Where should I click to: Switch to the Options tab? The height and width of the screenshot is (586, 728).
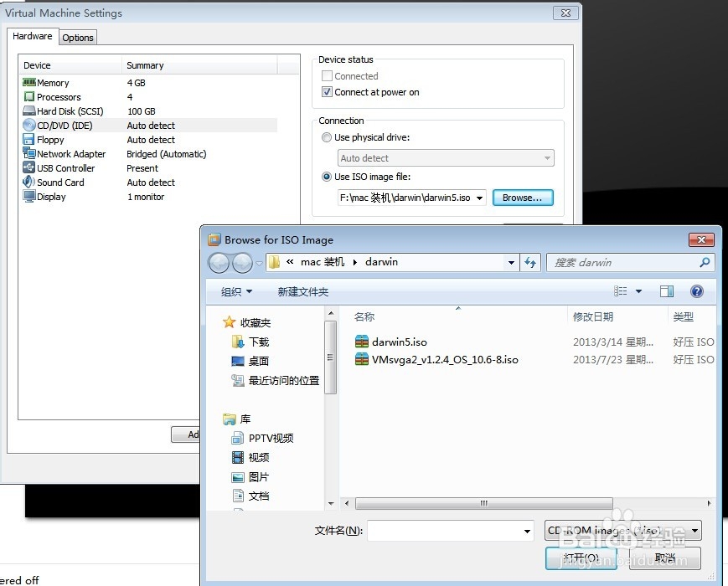[x=78, y=38]
